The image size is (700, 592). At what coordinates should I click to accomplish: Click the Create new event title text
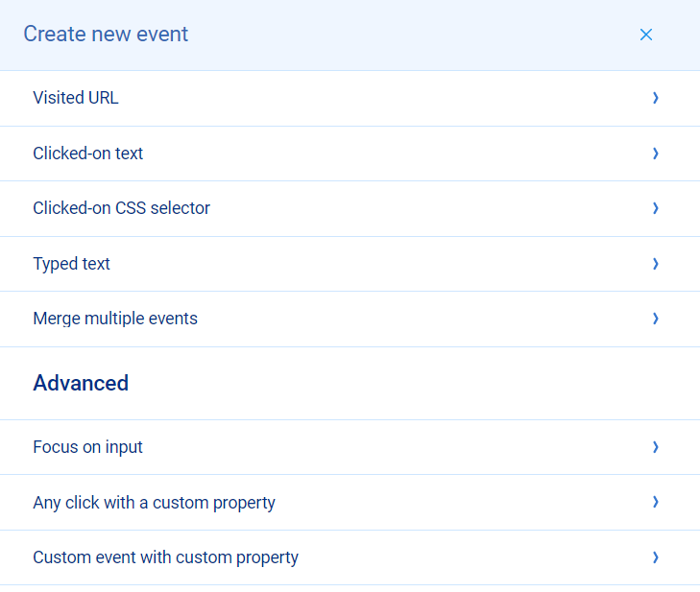click(106, 35)
